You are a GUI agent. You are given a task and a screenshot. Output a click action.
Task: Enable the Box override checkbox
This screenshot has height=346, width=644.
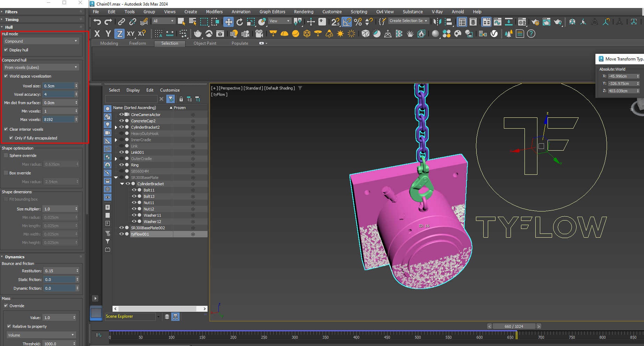(x=6, y=173)
